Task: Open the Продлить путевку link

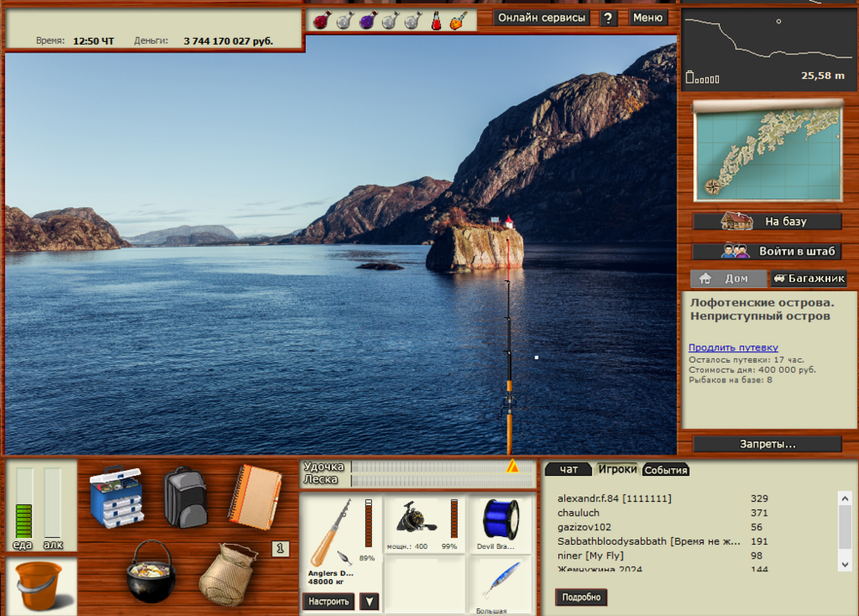Action: click(x=734, y=347)
